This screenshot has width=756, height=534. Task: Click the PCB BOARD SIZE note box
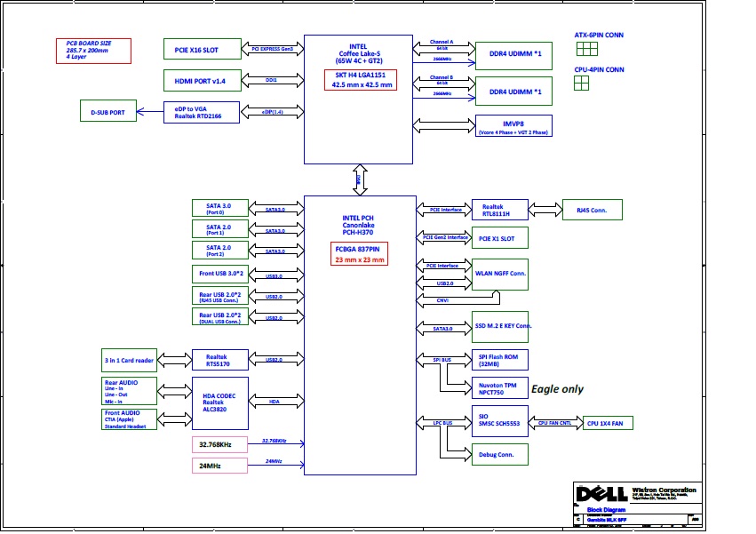click(x=93, y=51)
